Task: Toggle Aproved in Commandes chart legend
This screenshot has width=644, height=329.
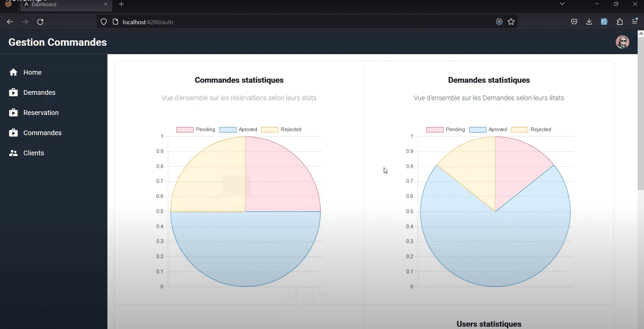Action: pyautogui.click(x=238, y=130)
